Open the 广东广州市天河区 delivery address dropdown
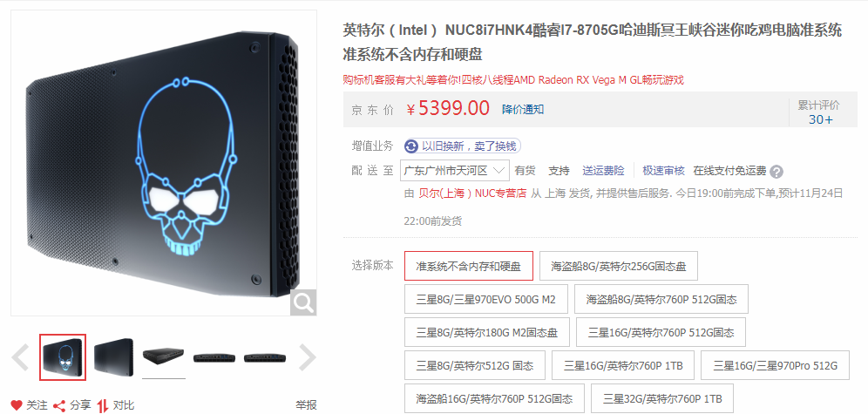Screen dimensions: 868x414 [455, 171]
